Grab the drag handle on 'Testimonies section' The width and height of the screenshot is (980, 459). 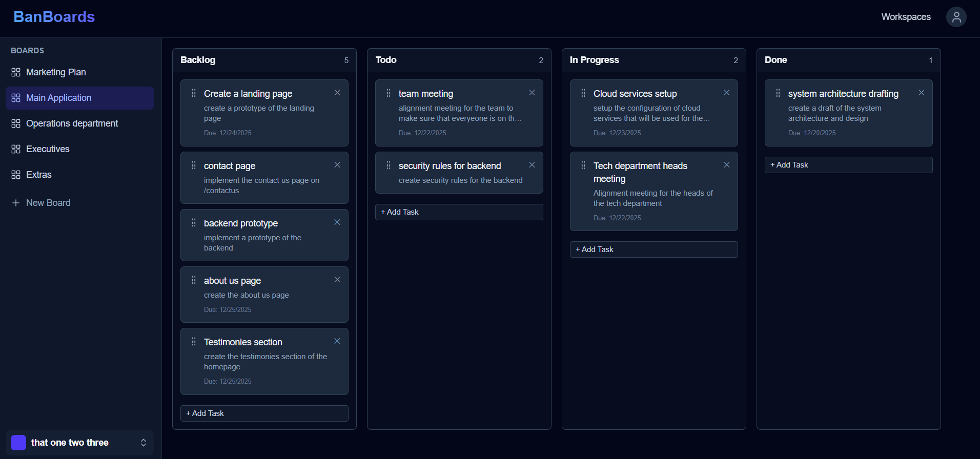(194, 342)
